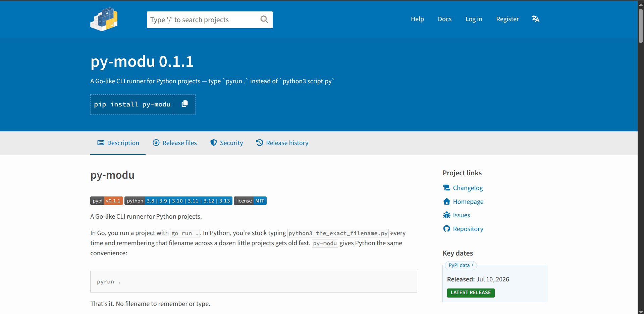644x314 pixels.
Task: Copy the pip install command
Action: (x=184, y=104)
